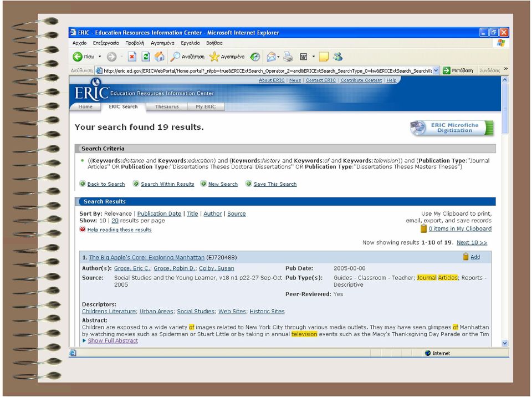This screenshot has width=532, height=397.
Task: Click the Back to Search link
Action: pyautogui.click(x=106, y=184)
